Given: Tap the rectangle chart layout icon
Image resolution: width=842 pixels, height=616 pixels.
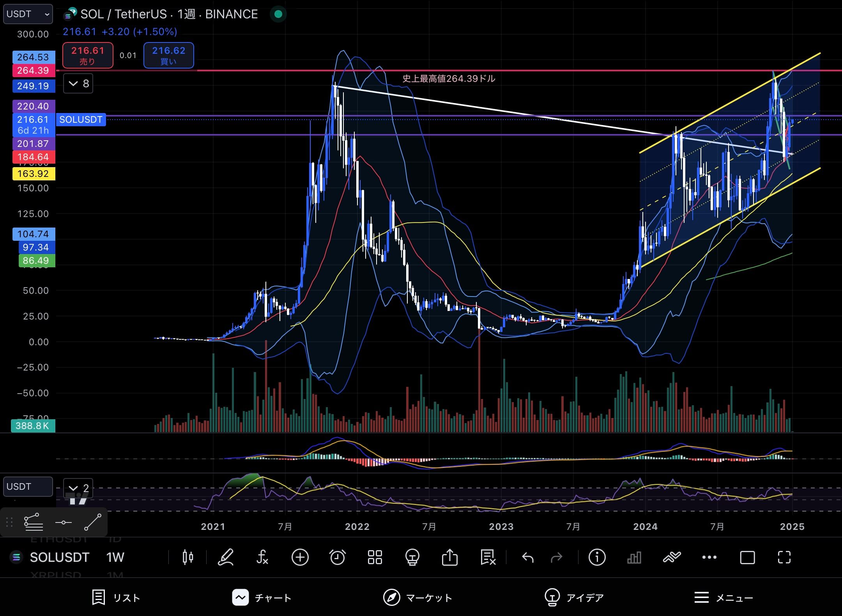Looking at the screenshot, I should 747,557.
